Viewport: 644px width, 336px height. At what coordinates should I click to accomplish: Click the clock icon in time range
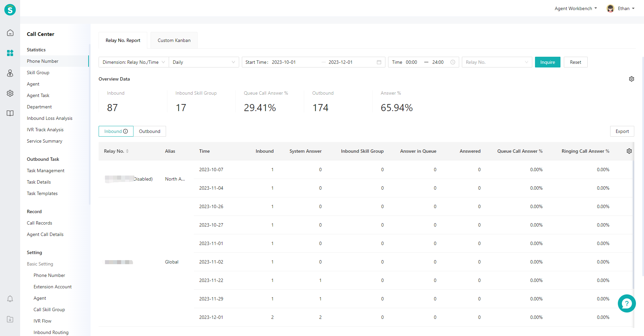[453, 62]
